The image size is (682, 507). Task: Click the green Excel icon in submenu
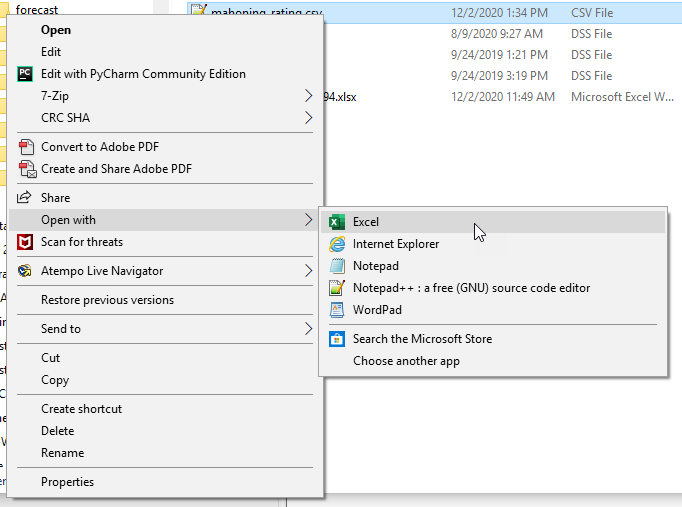pos(337,222)
